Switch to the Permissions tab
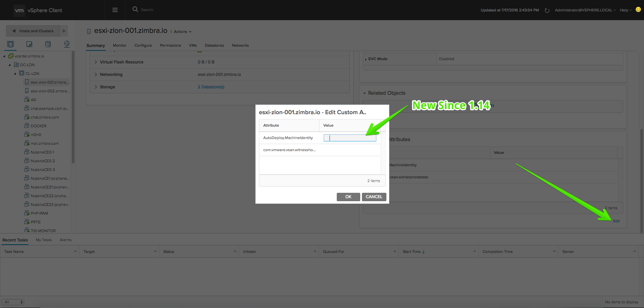 (x=170, y=45)
